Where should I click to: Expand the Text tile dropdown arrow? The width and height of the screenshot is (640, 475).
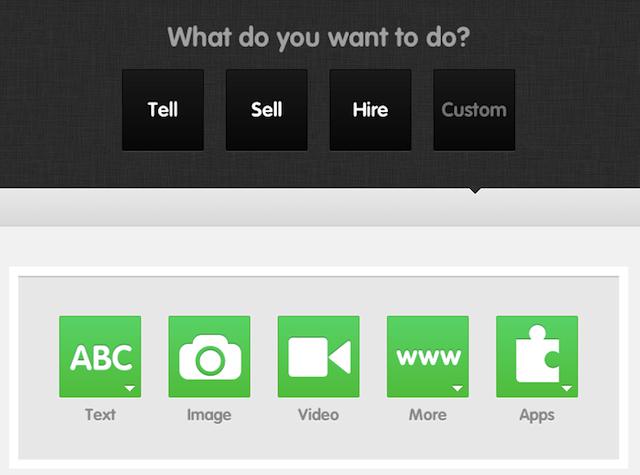coord(130,388)
